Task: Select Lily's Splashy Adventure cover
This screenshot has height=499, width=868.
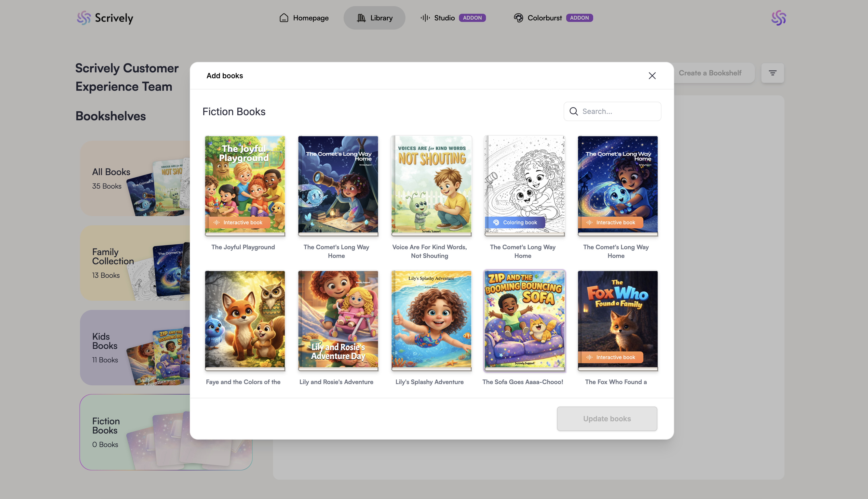Action: point(431,319)
